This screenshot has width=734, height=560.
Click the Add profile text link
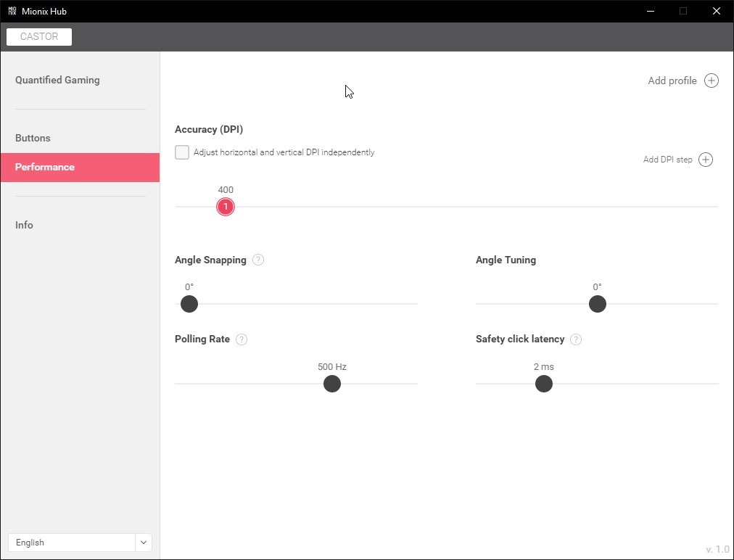click(x=672, y=81)
